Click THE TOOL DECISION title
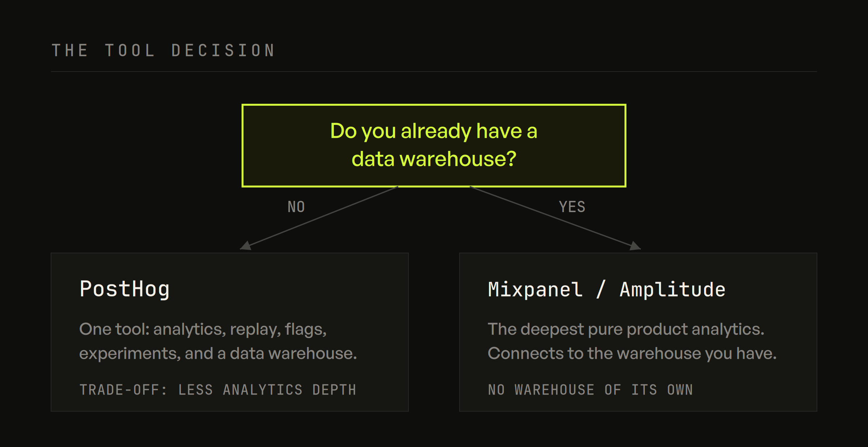 pos(163,50)
